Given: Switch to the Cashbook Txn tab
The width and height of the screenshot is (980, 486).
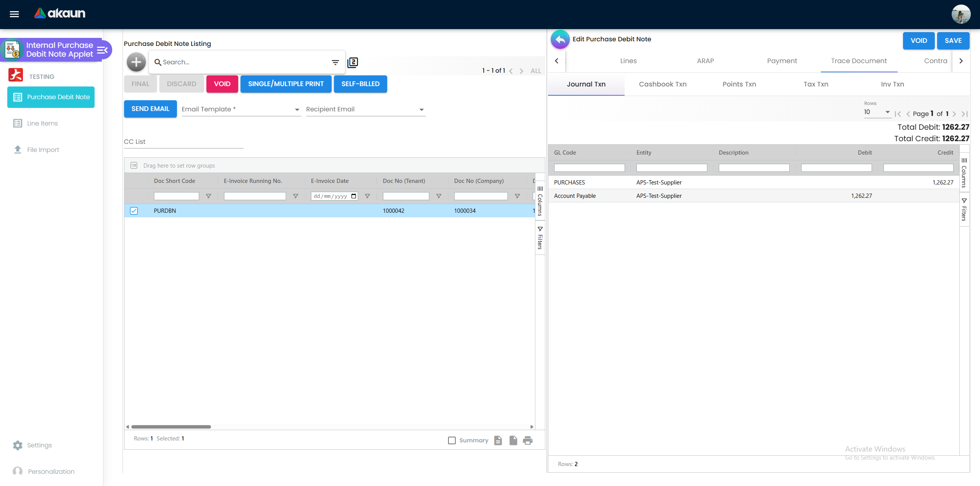Looking at the screenshot, I should point(663,84).
